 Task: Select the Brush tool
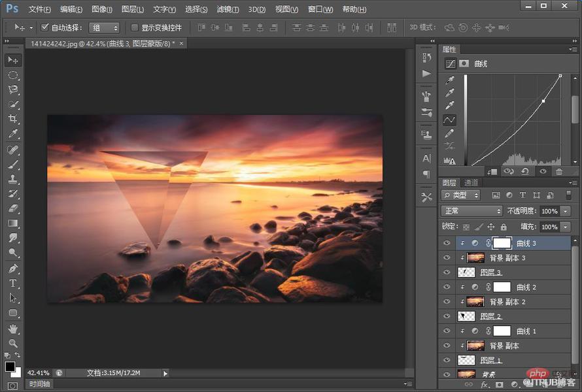click(x=12, y=164)
